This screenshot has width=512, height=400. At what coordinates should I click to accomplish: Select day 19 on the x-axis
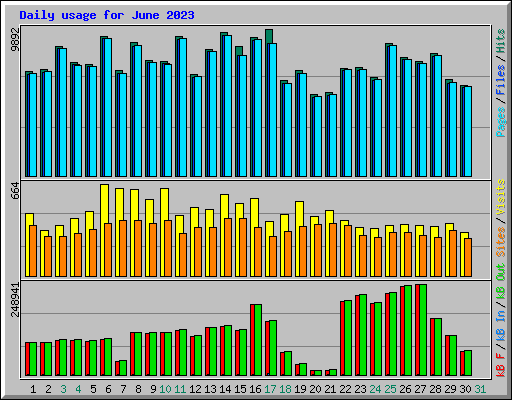300,389
